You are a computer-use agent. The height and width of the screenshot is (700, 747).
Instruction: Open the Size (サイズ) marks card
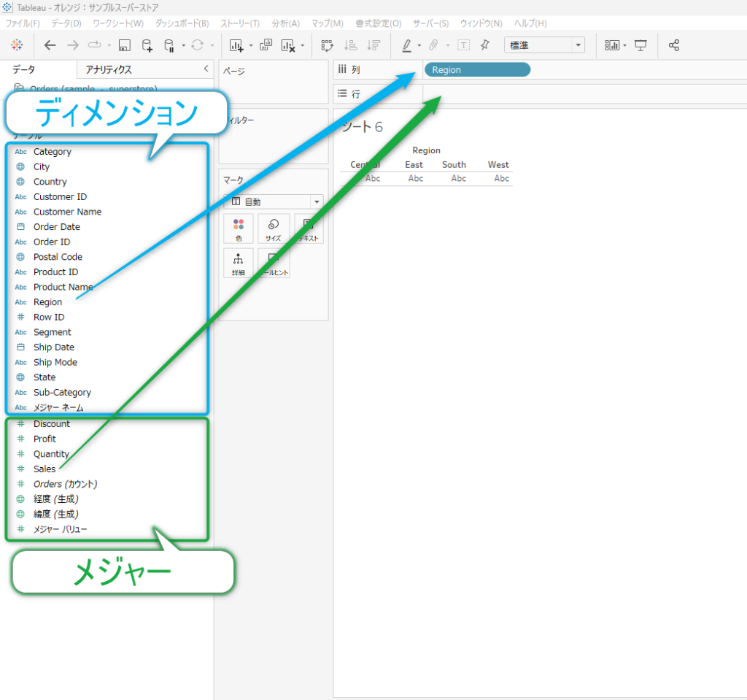[274, 228]
